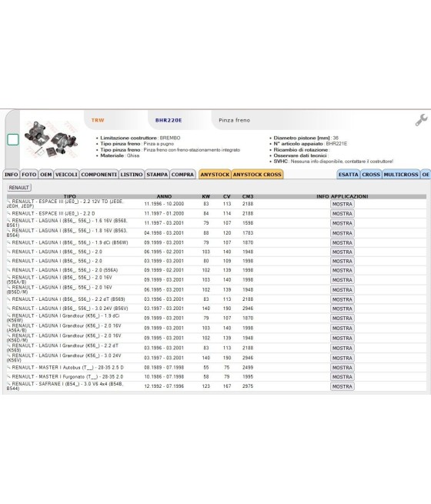Viewport: 431px width, 504px height.
Task: Click MOSTRA for Espace III 2.2 12V TD
Action: 342,204
